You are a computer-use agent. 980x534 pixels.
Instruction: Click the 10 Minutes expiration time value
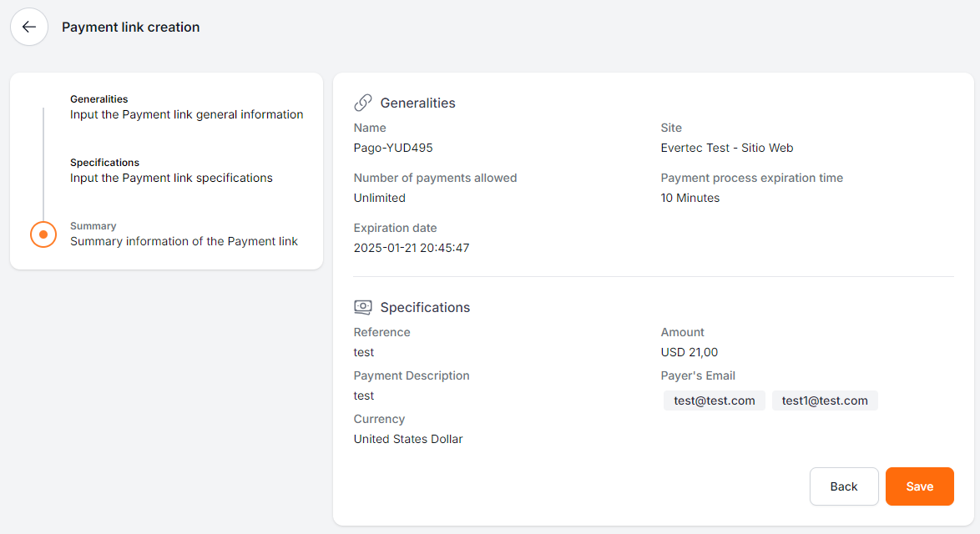pyautogui.click(x=690, y=198)
